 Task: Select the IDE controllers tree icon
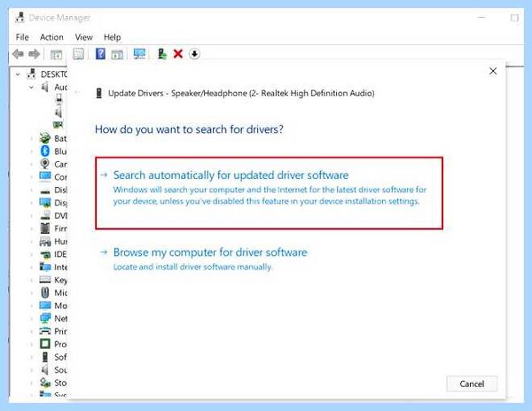(x=45, y=254)
